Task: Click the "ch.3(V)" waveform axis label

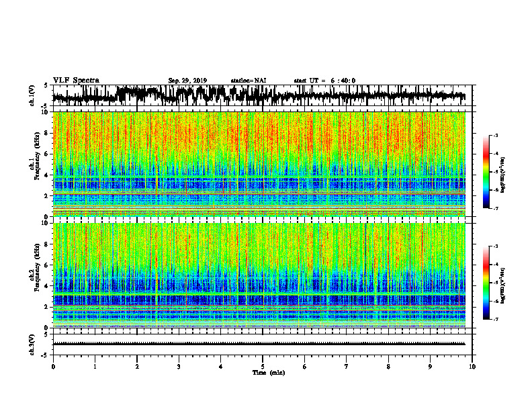Action: 32,345
